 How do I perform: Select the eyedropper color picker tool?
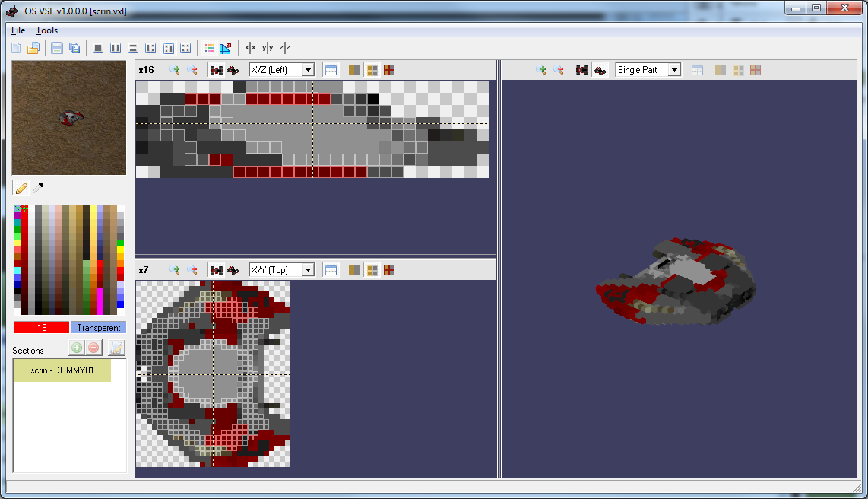click(38, 187)
